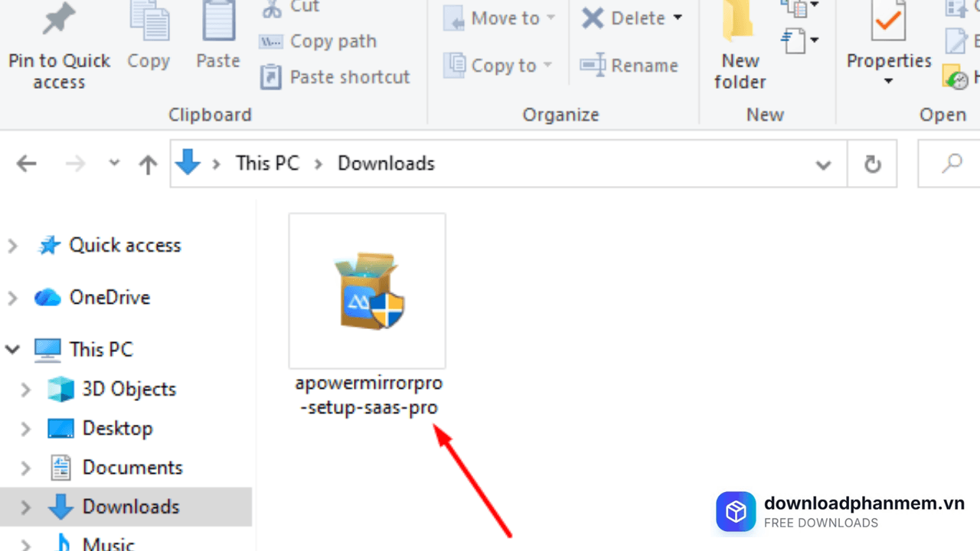980x551 pixels.
Task: Expand the Quick access section
Action: coord(12,246)
